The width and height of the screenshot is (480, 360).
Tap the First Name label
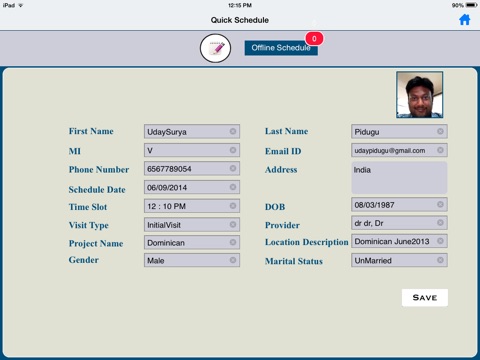(x=91, y=131)
